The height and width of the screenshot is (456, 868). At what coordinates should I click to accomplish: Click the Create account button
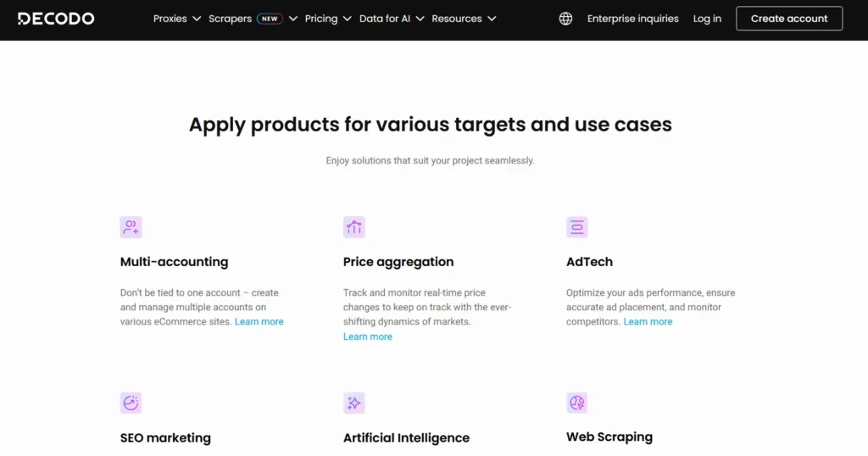pos(789,19)
